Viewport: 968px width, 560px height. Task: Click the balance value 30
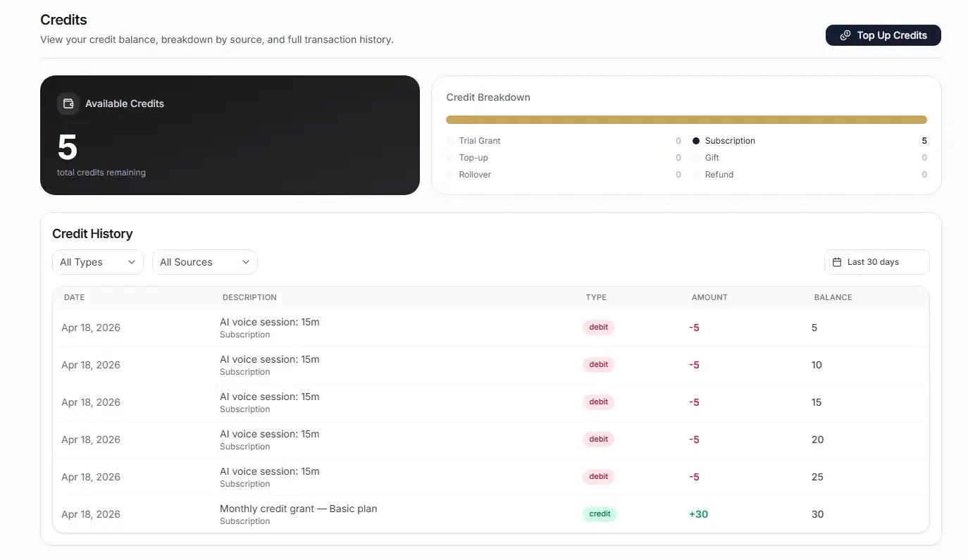(x=817, y=514)
